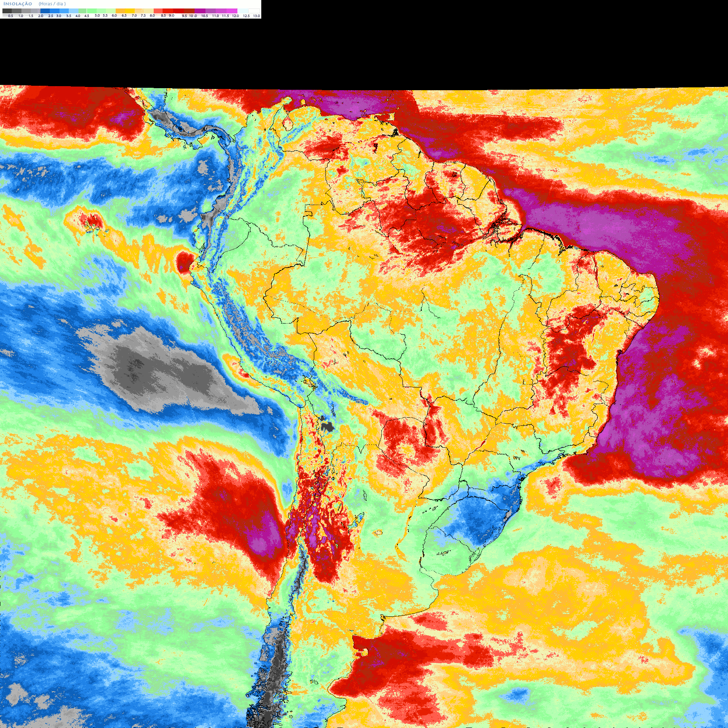Click the 1.5 legend value

click(31, 16)
